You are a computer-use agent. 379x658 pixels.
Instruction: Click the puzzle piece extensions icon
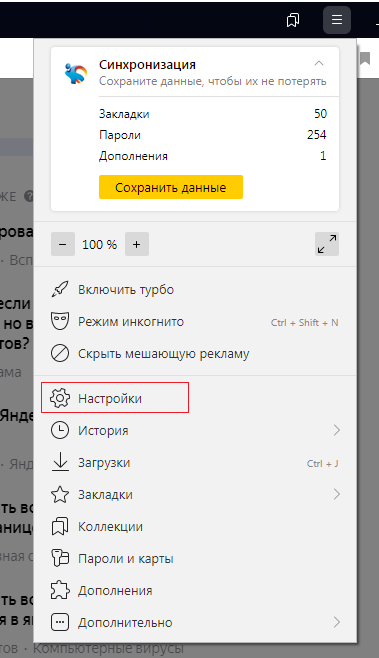click(x=60, y=590)
